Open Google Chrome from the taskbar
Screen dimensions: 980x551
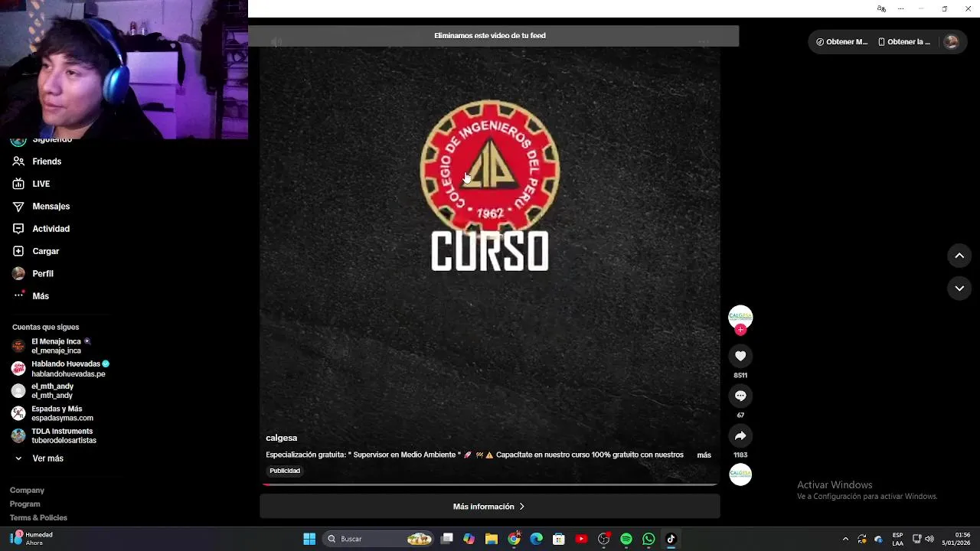tap(514, 539)
